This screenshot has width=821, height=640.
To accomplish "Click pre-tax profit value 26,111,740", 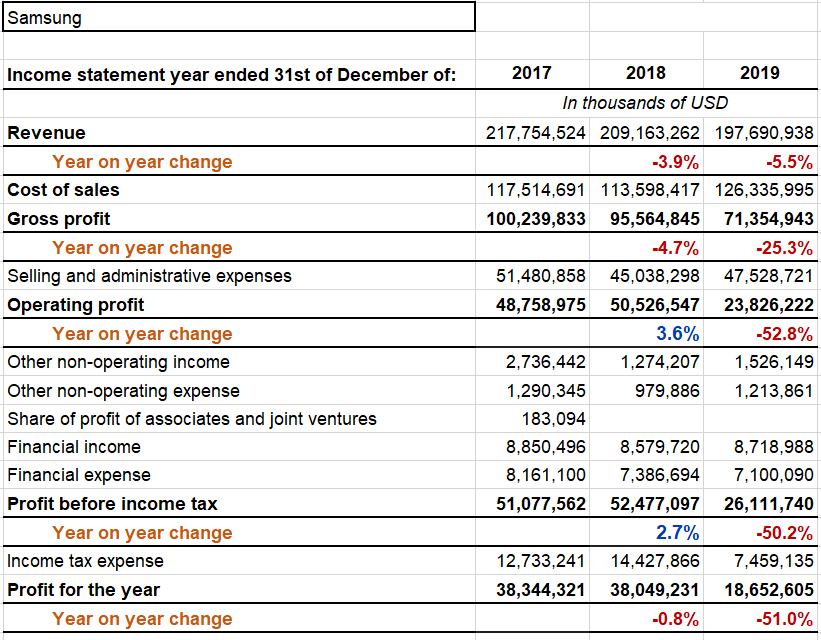I will point(769,504).
